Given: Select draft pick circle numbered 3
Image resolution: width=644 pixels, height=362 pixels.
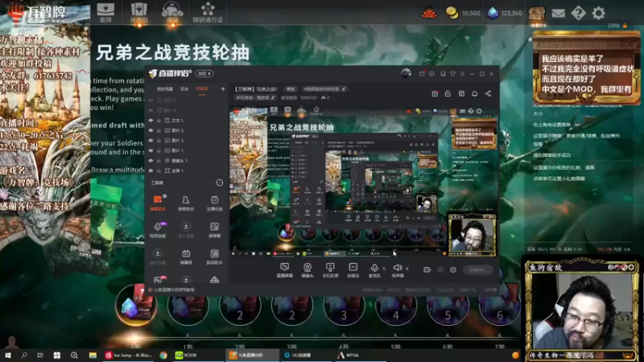Looking at the screenshot, I should (344, 306).
